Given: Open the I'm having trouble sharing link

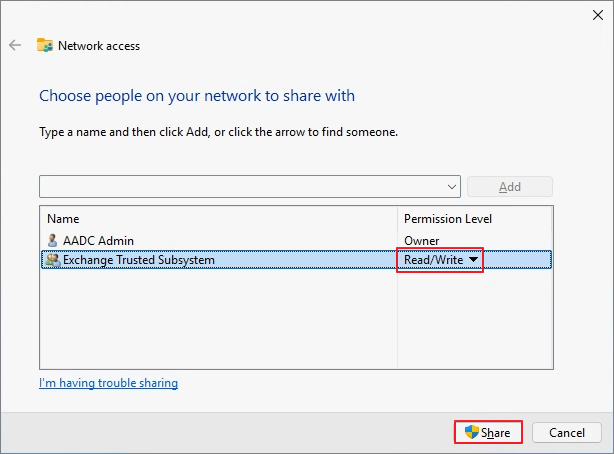Looking at the screenshot, I should 108,383.
